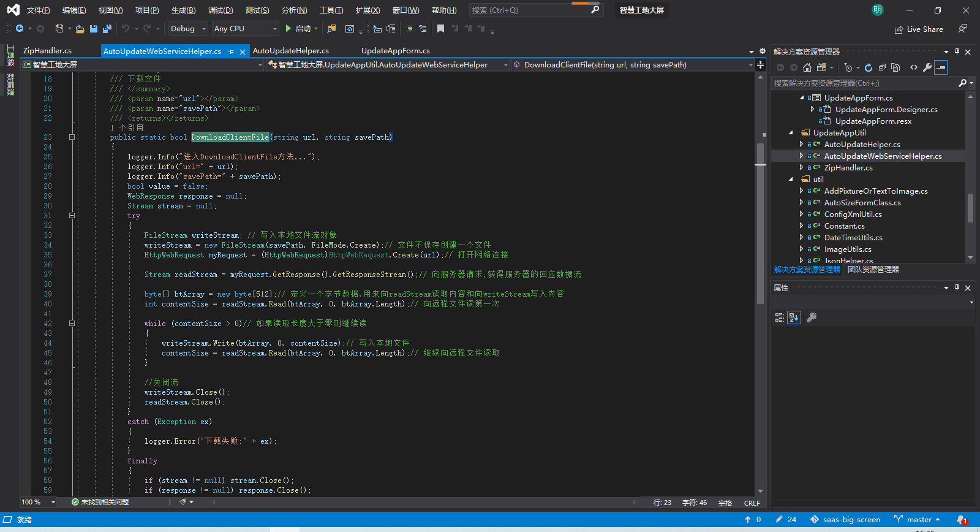Collapse the UpdateAppUtil folder in Solution Explorer
980x532 pixels.
pos(791,132)
